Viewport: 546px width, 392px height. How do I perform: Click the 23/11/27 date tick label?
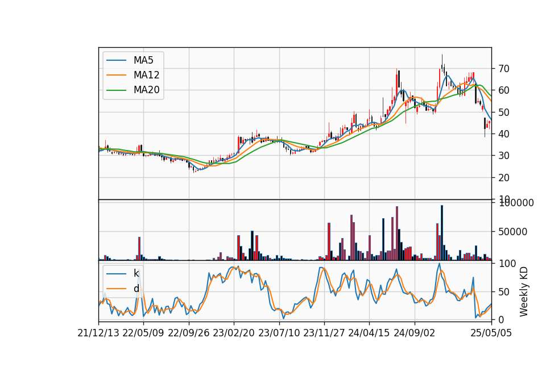[324, 333]
